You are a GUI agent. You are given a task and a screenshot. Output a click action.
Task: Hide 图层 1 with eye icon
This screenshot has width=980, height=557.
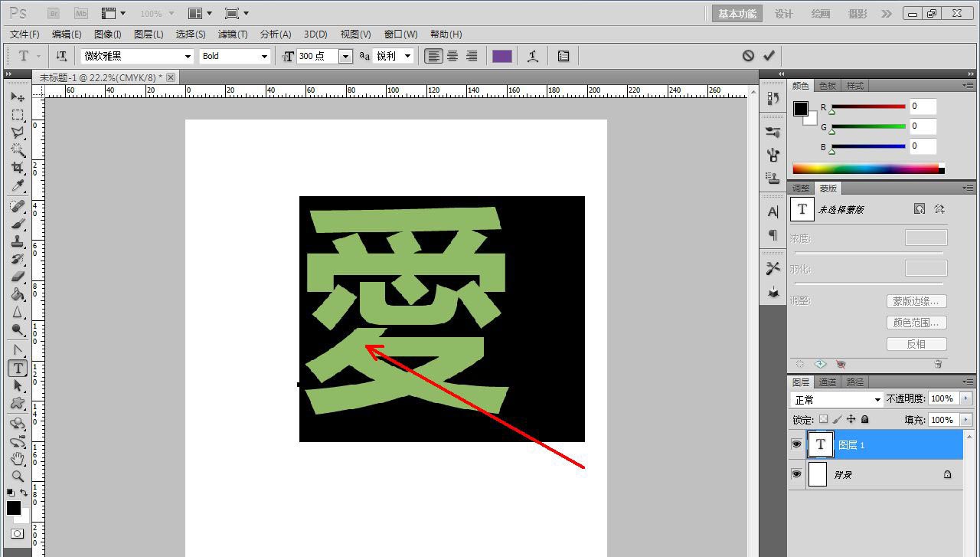pyautogui.click(x=796, y=444)
